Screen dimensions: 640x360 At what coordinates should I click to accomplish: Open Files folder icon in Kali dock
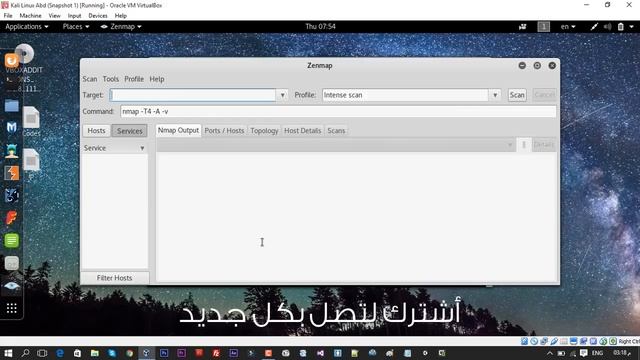click(11, 106)
